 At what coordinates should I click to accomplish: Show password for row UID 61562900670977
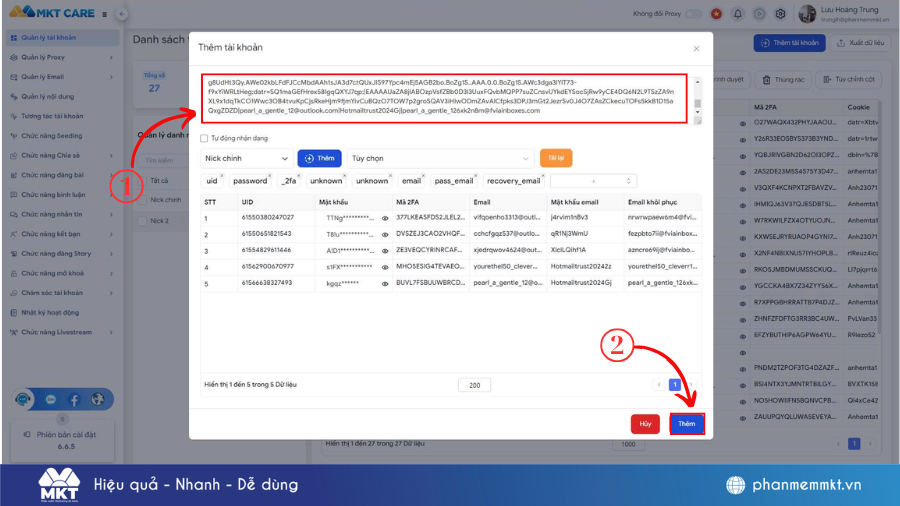(x=385, y=267)
